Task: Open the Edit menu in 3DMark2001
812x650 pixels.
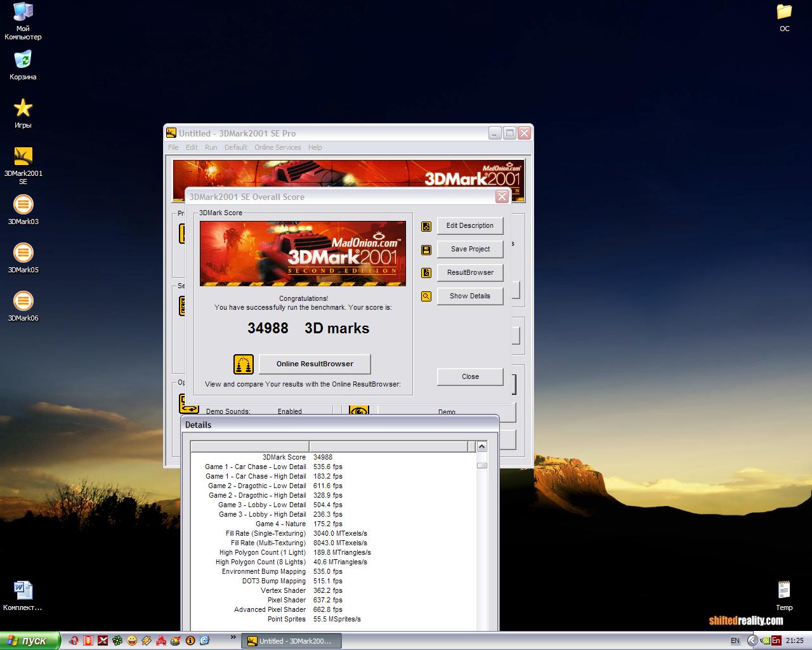Action: point(192,147)
